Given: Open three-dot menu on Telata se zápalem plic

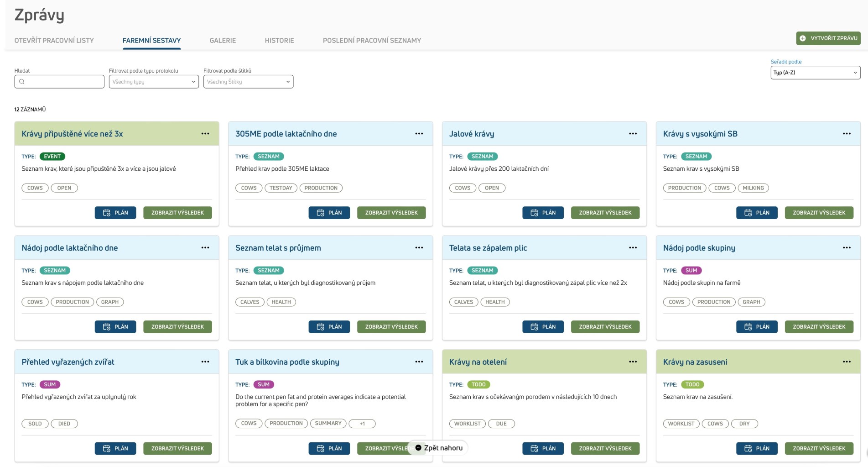Looking at the screenshot, I should pyautogui.click(x=633, y=248).
